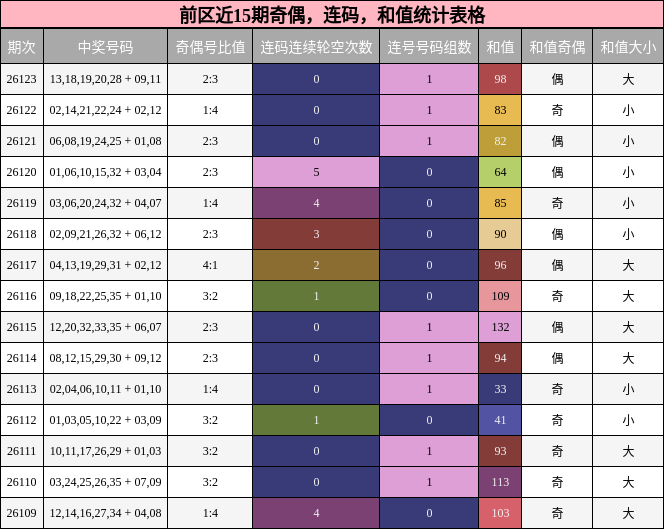The width and height of the screenshot is (664, 529).
Task: Click sum value 41 in row 26112
Action: point(500,420)
